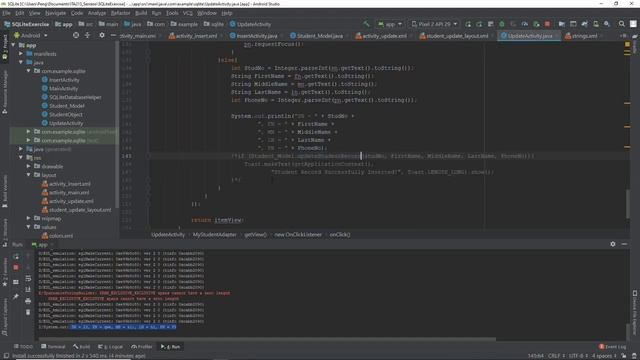Toggle scroll-to-end icon in Run console
Image resolution: width=640 pixels, height=360 pixels.
(x=28, y=290)
